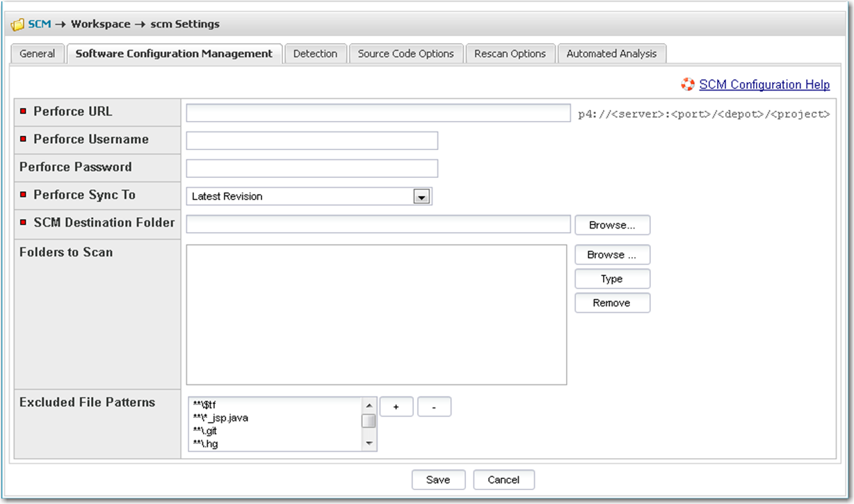Click the SCM breadcrumb link
854x504 pixels.
pos(39,24)
